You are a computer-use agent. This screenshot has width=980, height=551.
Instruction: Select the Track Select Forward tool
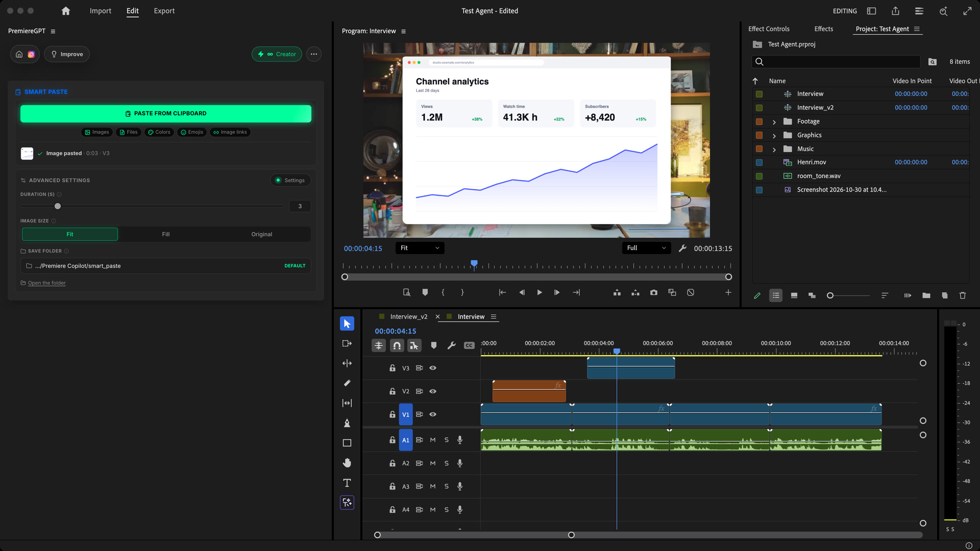[x=347, y=343]
